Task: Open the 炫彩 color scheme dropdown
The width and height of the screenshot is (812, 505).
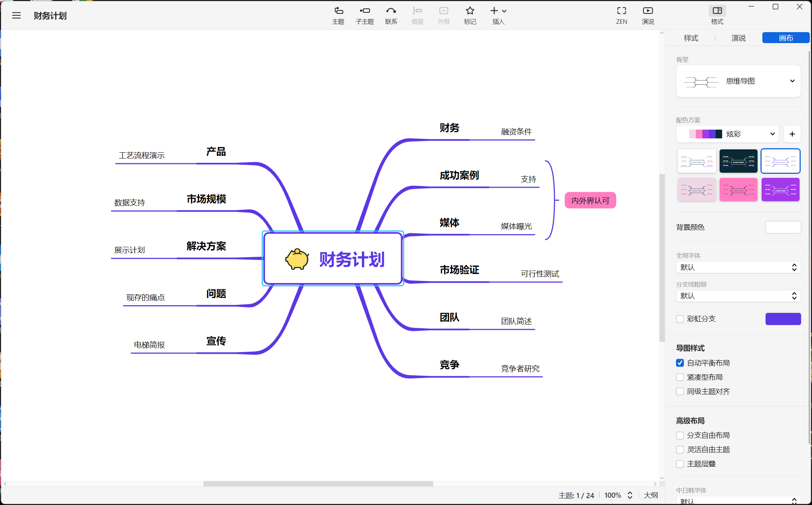Action: click(x=728, y=134)
